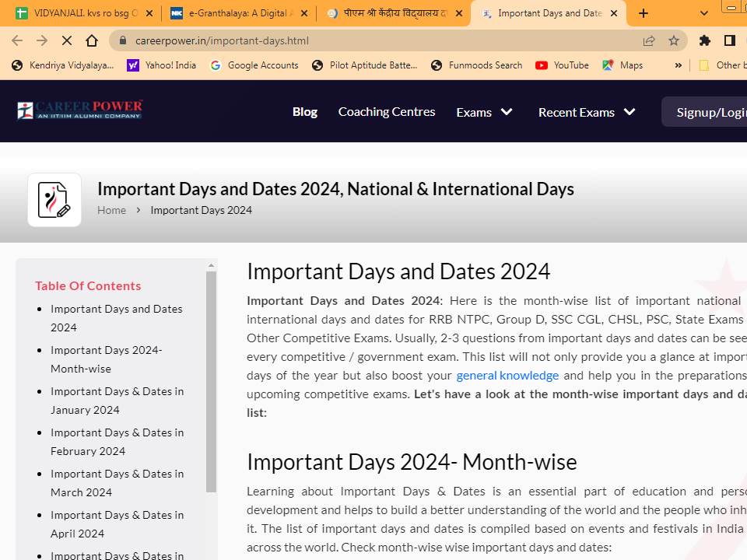747x560 pixels.
Task: Open the extensions puzzle icon
Action: (705, 40)
